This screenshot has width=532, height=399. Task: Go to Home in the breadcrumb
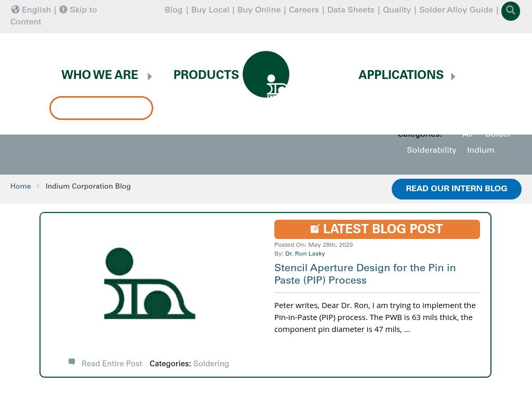(x=20, y=186)
